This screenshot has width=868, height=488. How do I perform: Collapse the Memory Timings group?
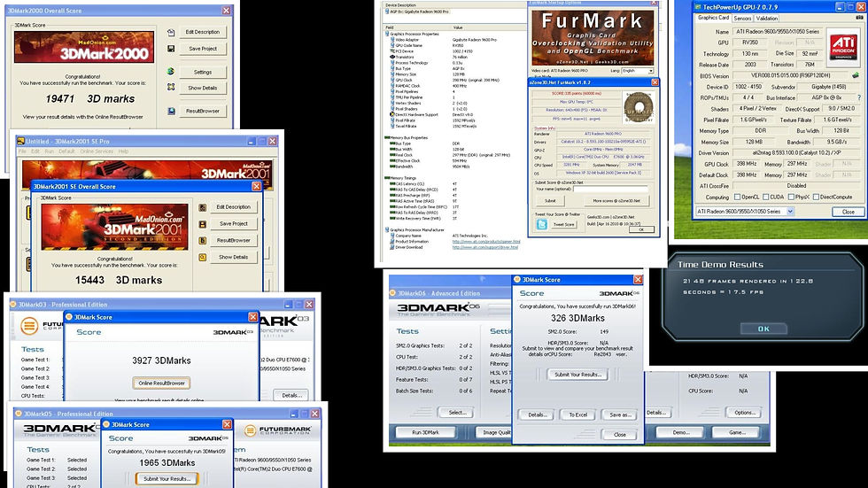pyautogui.click(x=386, y=178)
